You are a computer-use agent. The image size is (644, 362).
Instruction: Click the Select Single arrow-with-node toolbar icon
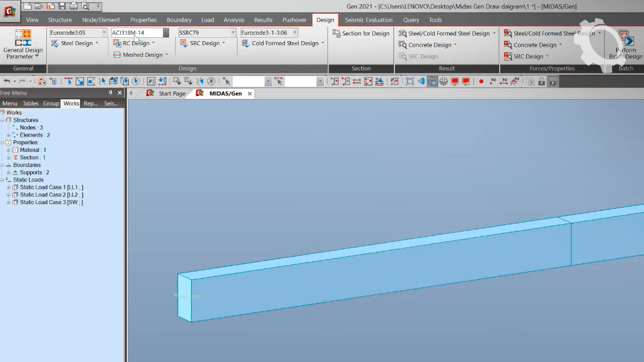(68, 81)
